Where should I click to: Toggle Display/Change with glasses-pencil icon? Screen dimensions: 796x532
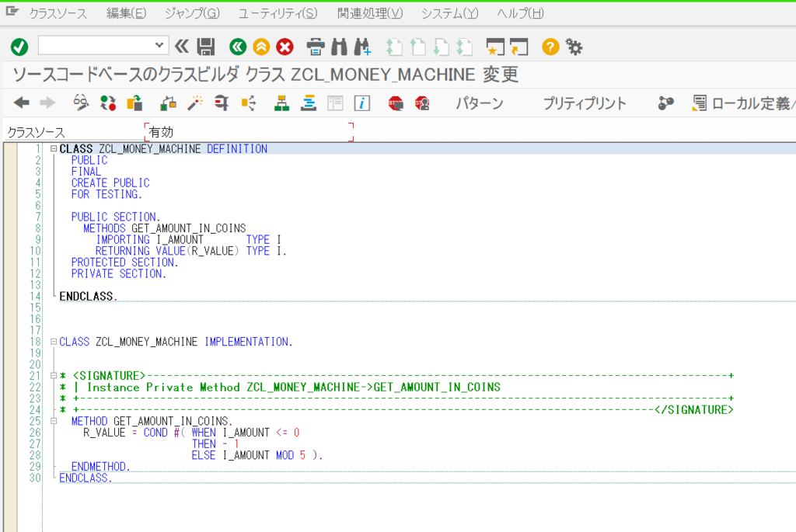pos(81,103)
